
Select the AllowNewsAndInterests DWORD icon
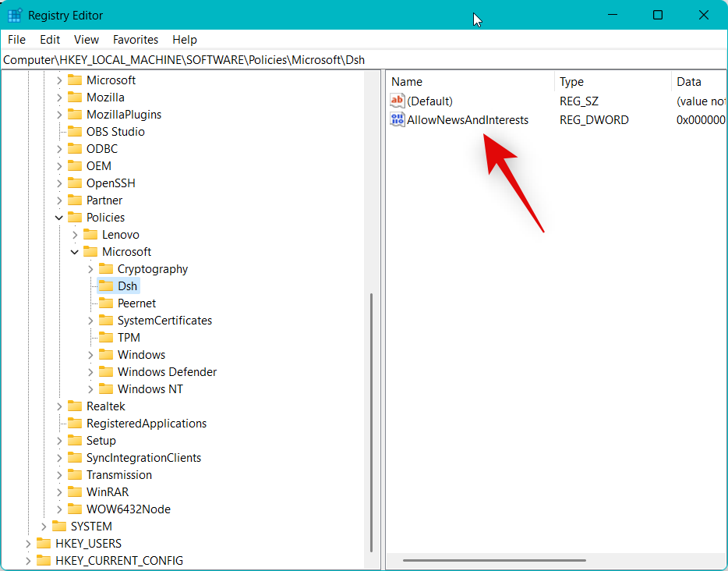(397, 119)
